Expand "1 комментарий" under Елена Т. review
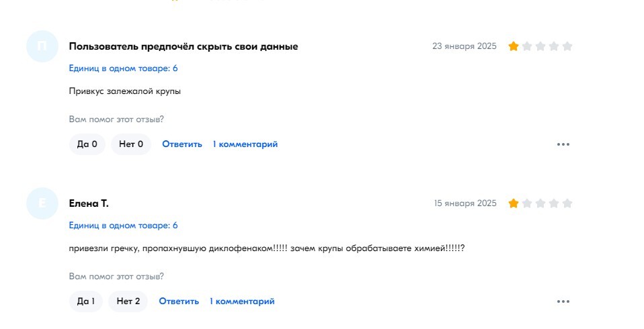Viewport: 644px width, 329px height. [x=242, y=301]
